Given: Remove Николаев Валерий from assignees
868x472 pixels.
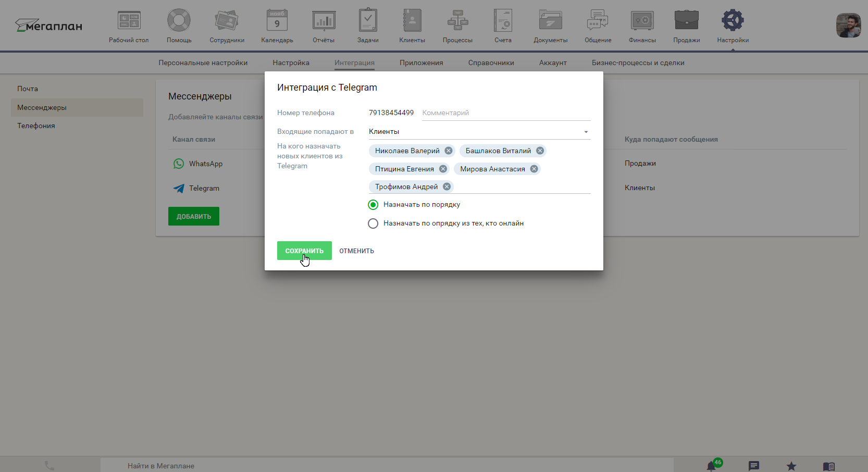Looking at the screenshot, I should point(448,151).
